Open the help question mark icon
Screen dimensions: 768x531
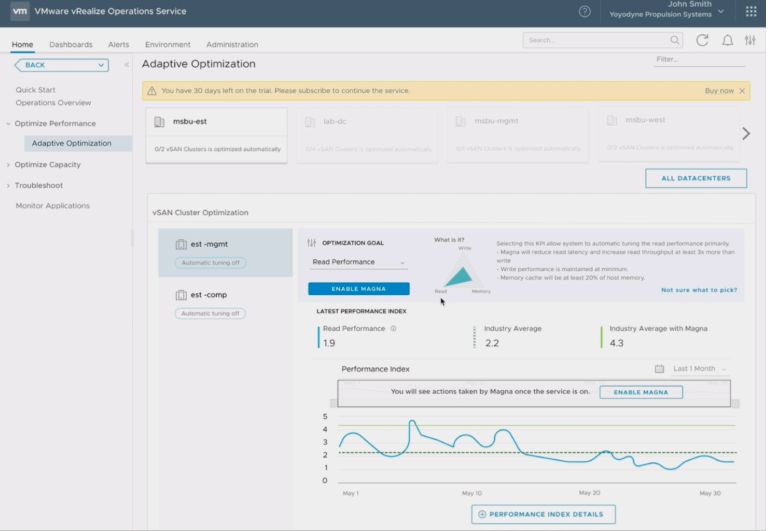pyautogui.click(x=584, y=12)
